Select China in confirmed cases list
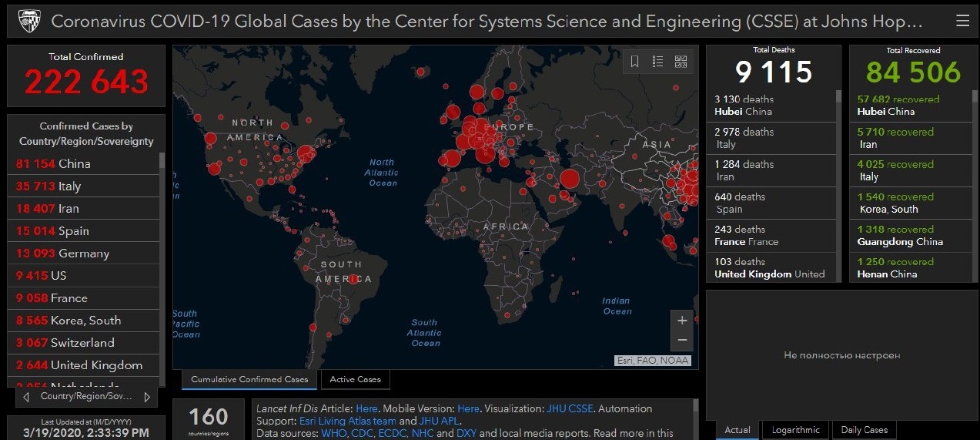 coord(83,163)
